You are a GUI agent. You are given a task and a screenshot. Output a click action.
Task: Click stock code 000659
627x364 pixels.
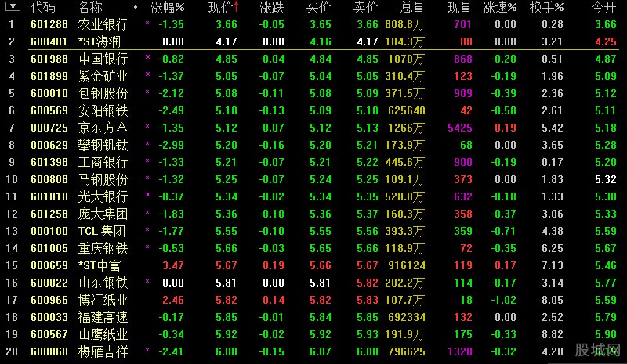pyautogui.click(x=49, y=265)
